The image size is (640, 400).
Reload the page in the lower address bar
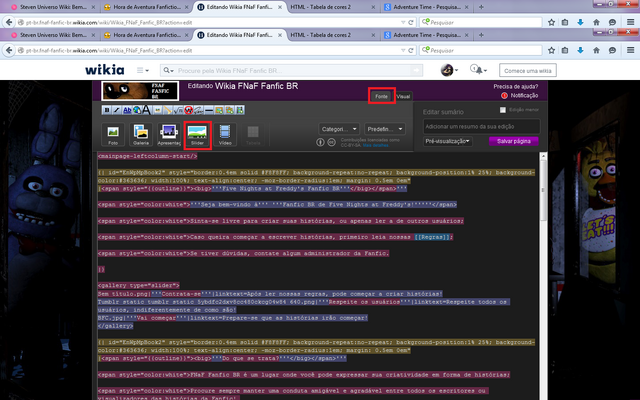pos(411,51)
